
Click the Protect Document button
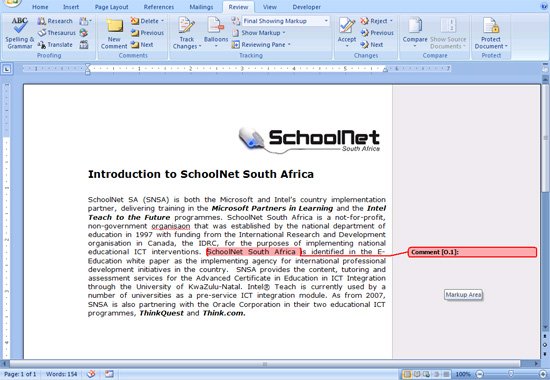(491, 33)
